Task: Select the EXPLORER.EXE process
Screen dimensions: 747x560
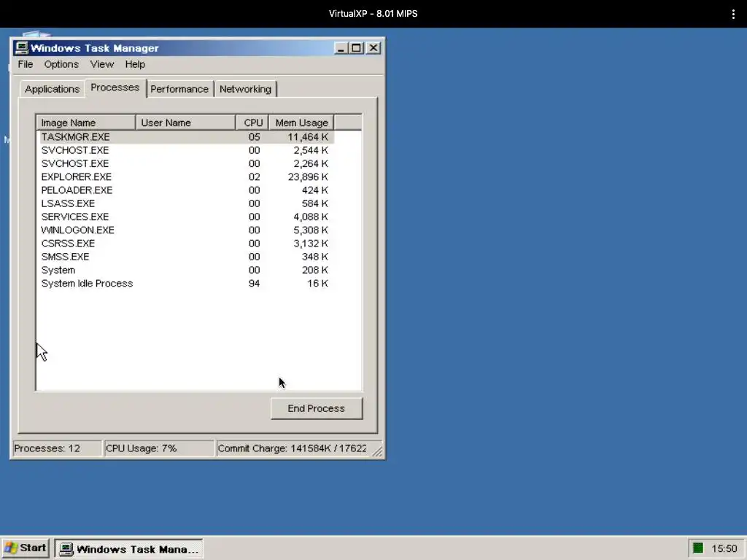Action: click(187, 177)
